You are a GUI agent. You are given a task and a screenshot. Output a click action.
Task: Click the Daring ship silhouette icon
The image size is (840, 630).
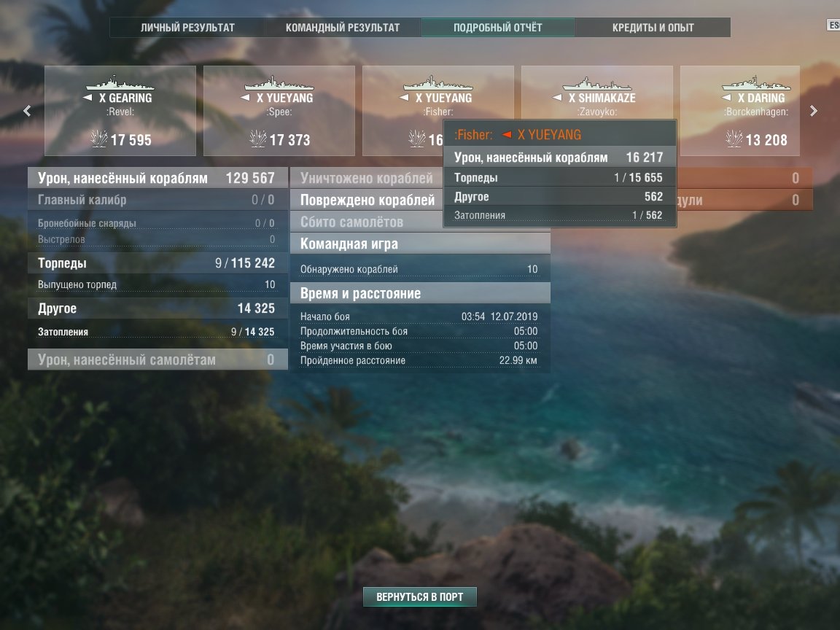tap(756, 83)
